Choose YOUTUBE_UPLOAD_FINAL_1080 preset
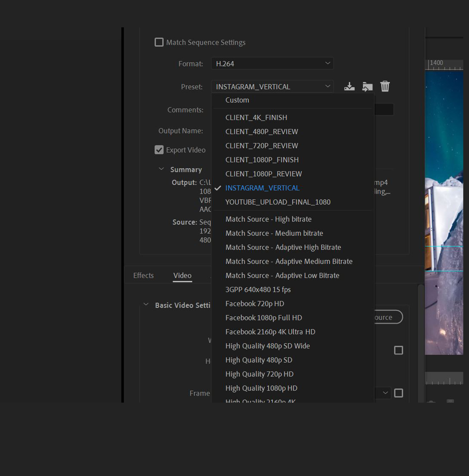Image resolution: width=469 pixels, height=476 pixels. pos(278,202)
